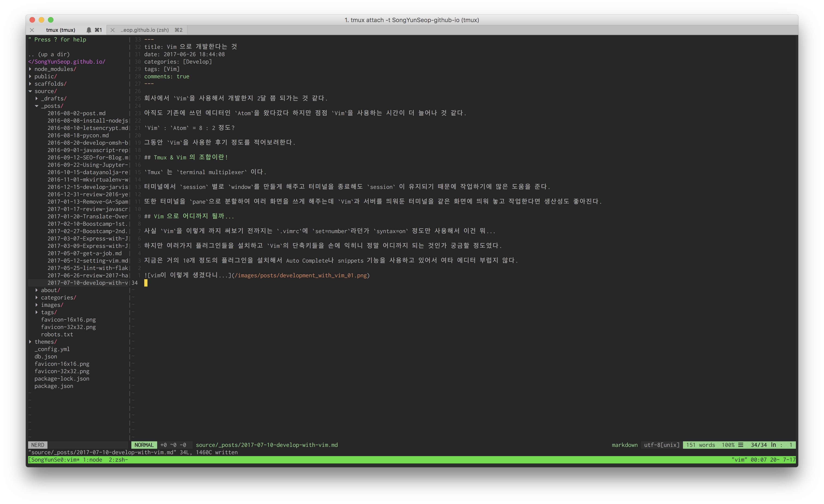Image resolution: width=824 pixels, height=504 pixels.
Task: Open 2016-09-12-SEO-for-Blog file
Action: point(88,157)
